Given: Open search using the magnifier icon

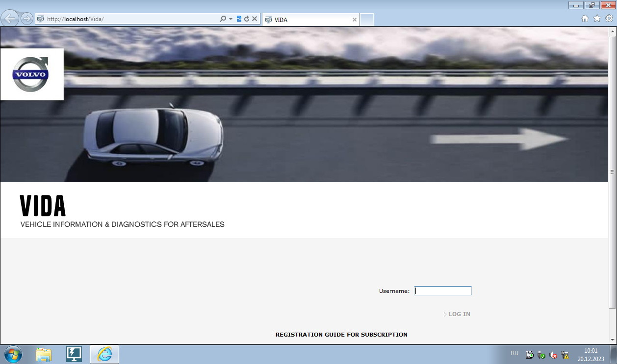Looking at the screenshot, I should pyautogui.click(x=223, y=18).
